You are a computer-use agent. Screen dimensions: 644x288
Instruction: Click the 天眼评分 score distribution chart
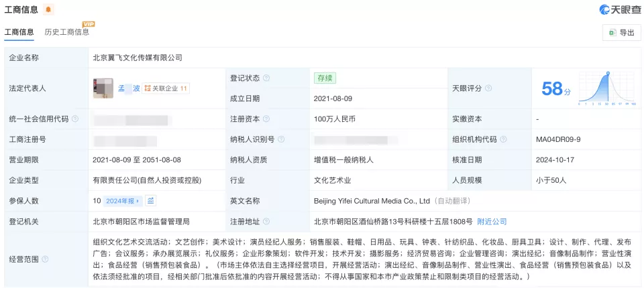point(607,88)
